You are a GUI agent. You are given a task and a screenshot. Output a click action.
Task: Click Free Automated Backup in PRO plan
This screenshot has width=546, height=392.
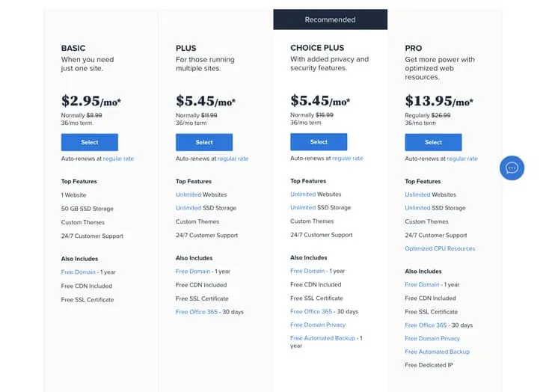pos(437,352)
